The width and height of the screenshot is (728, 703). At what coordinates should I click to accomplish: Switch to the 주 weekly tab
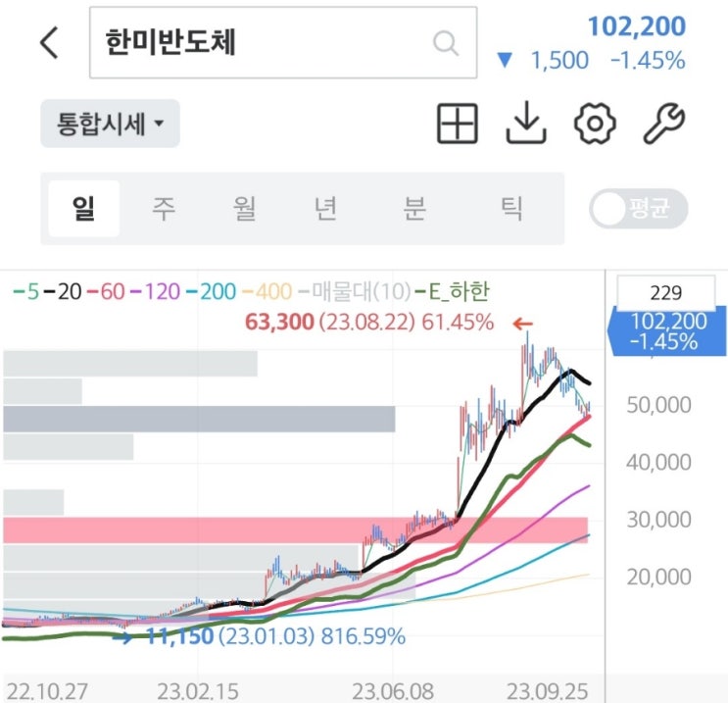pyautogui.click(x=164, y=208)
